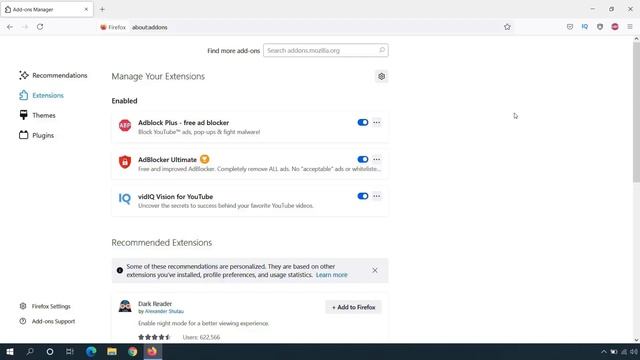Open File Explorer from taskbar
This screenshot has width=640, height=360.
pyautogui.click(x=112, y=351)
